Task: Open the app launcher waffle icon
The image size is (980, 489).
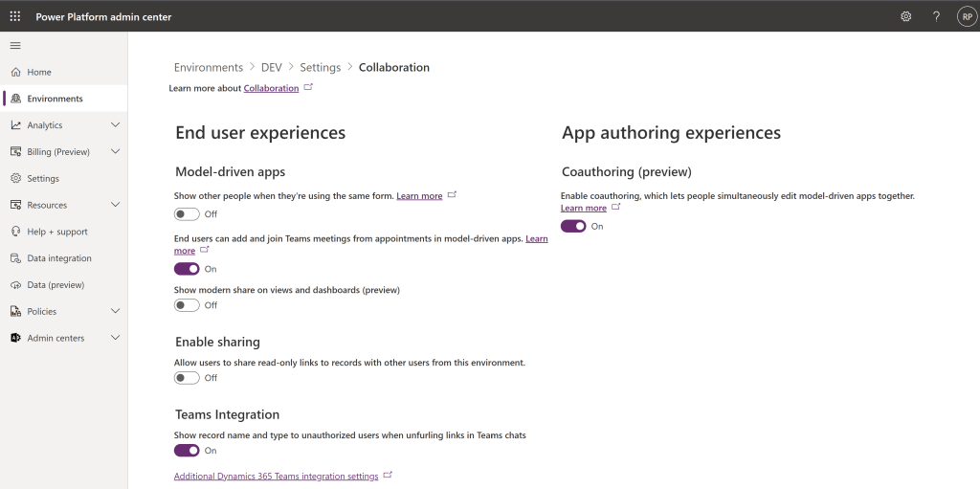Action: tap(15, 16)
